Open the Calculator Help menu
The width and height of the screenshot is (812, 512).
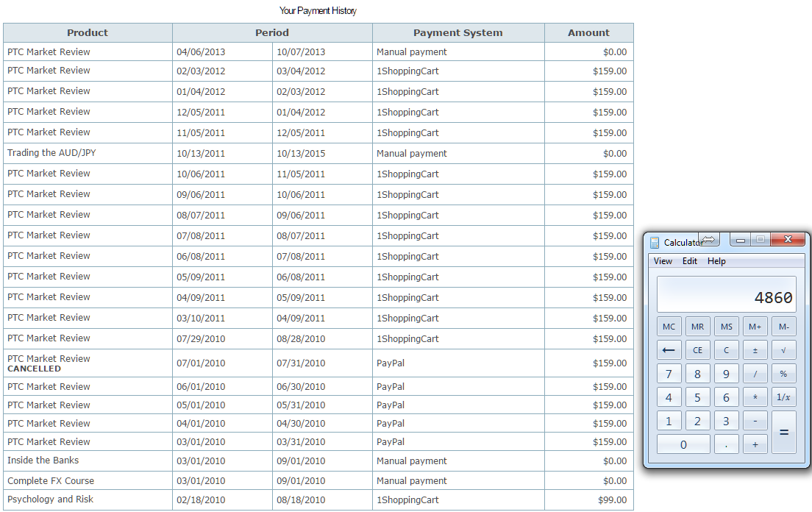coord(716,261)
